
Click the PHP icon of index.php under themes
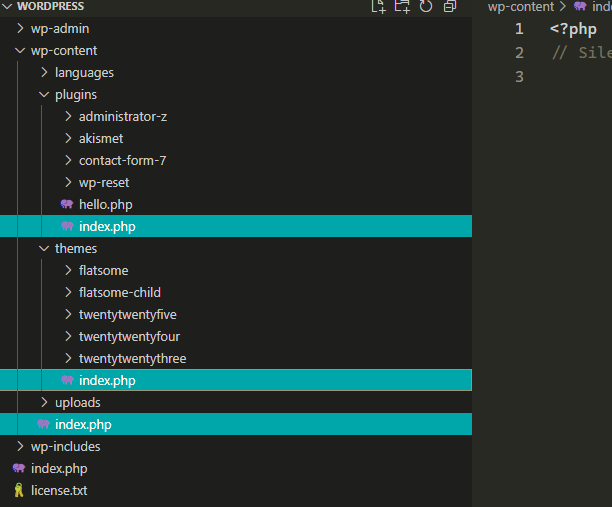(x=67, y=380)
